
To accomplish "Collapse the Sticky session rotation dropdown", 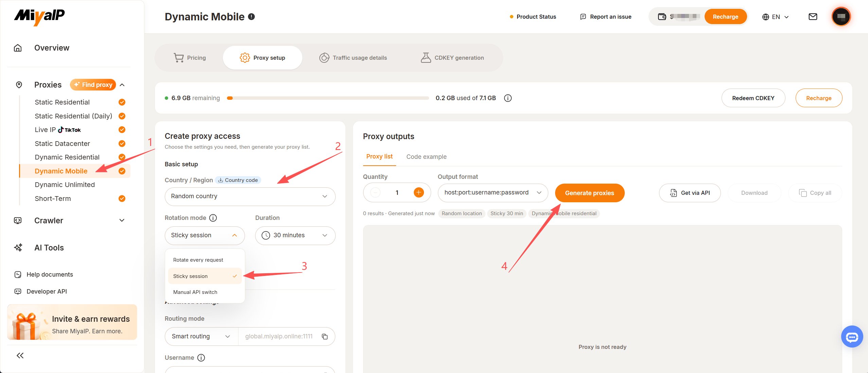I will (205, 236).
